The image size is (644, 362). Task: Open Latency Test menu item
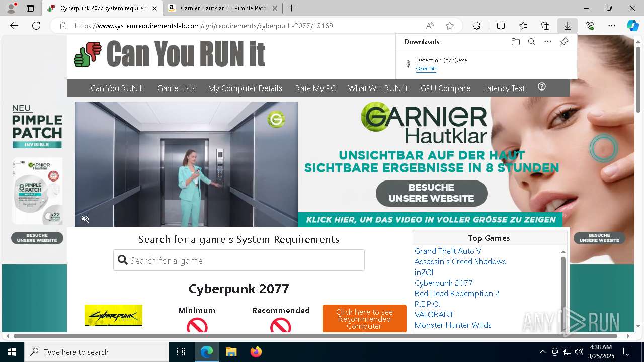click(504, 88)
